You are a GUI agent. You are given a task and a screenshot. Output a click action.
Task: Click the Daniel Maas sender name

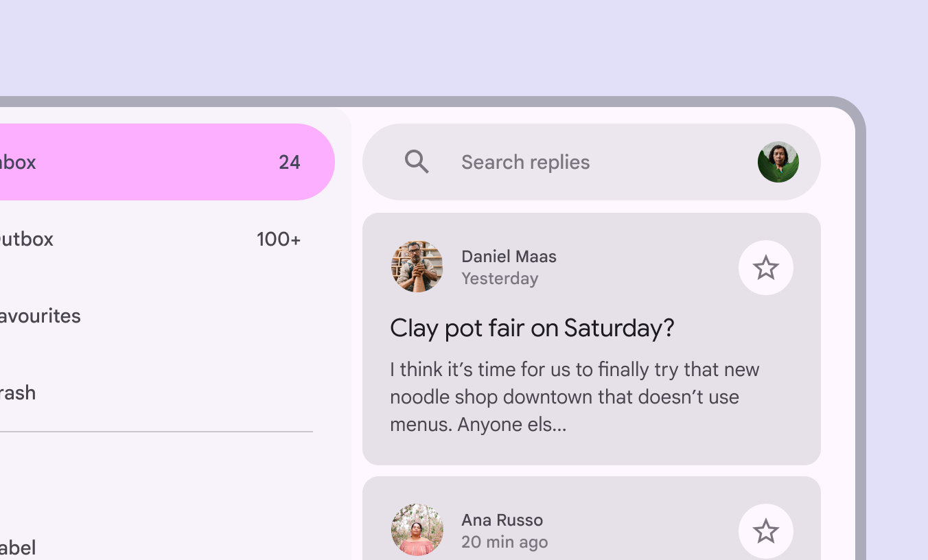[509, 257]
